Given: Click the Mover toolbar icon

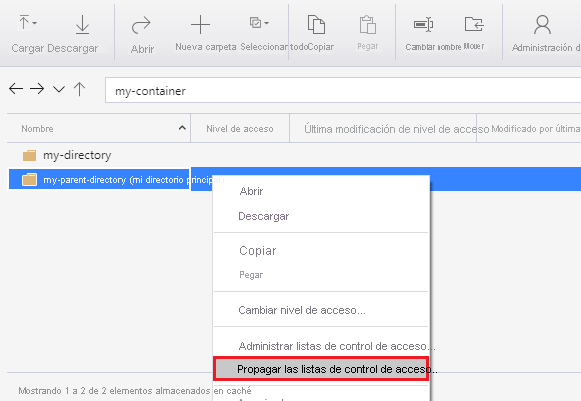Looking at the screenshot, I should point(474,24).
